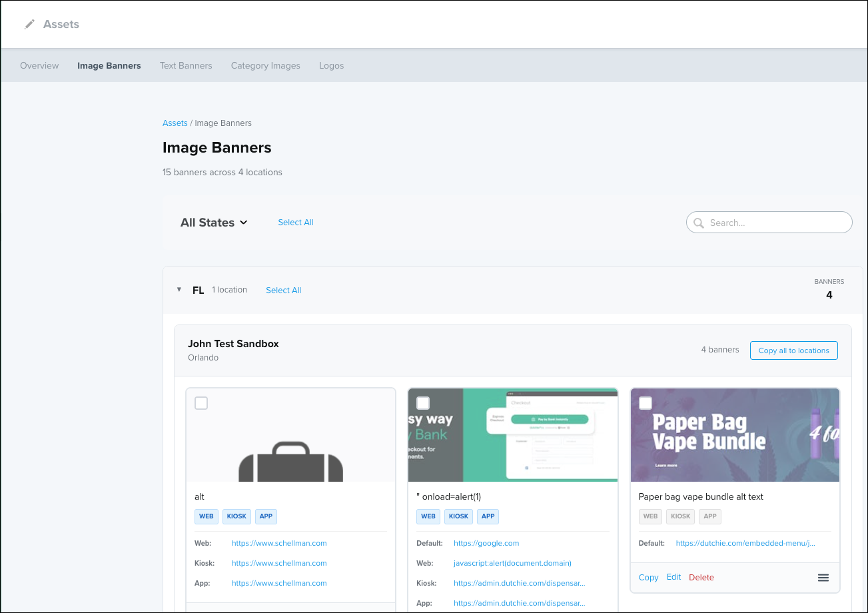
Task: Click the greyed APP tag on Paper bag card
Action: (x=710, y=516)
